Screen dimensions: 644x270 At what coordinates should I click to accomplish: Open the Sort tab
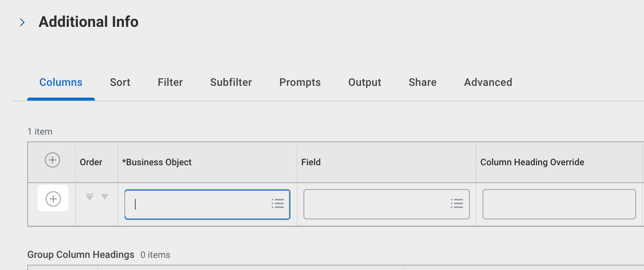tap(120, 82)
